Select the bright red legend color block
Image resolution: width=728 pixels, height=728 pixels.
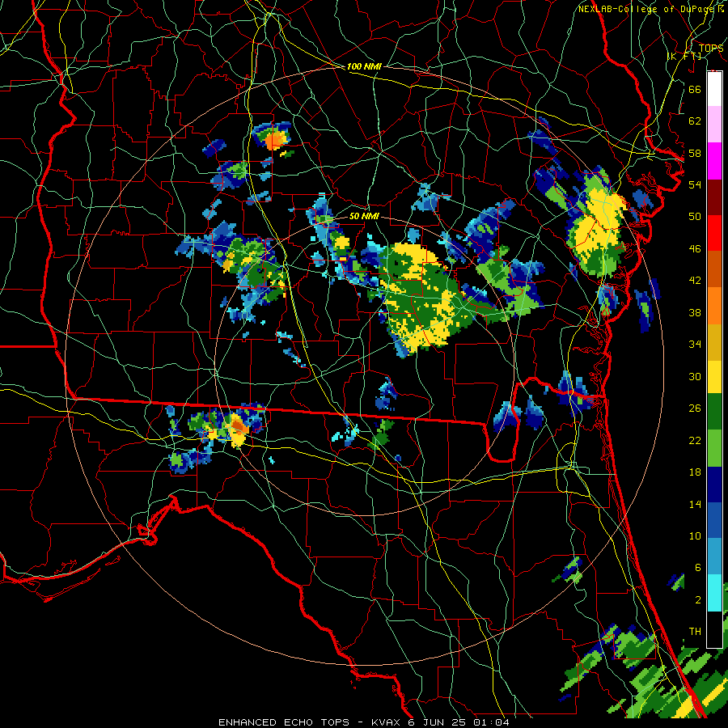(714, 233)
